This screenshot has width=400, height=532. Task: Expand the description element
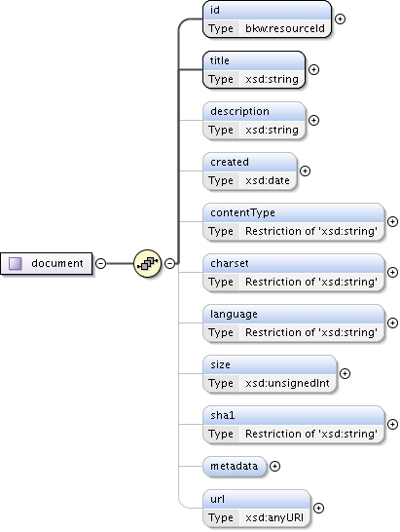click(314, 121)
